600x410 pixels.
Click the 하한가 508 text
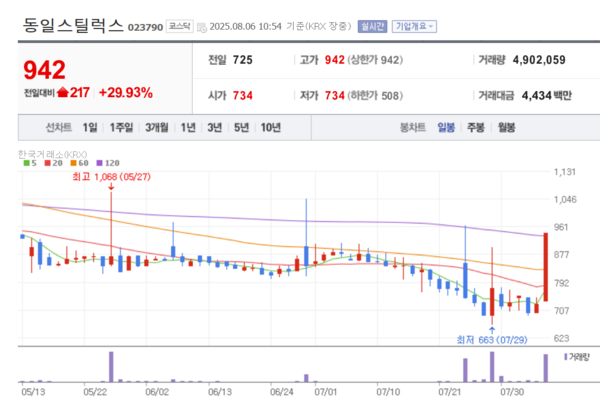click(375, 95)
